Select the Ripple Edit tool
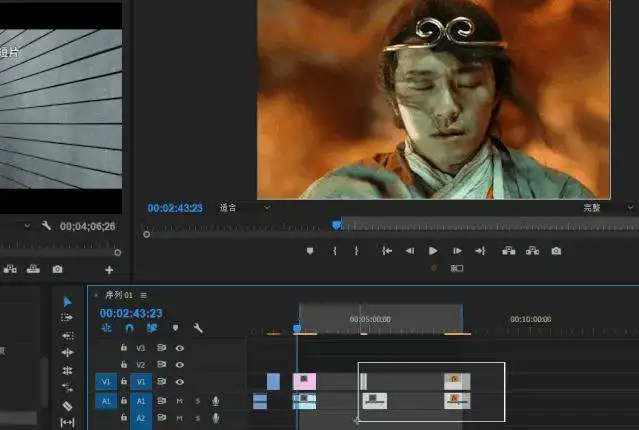Screen dimensions: 639x430 tap(68, 335)
